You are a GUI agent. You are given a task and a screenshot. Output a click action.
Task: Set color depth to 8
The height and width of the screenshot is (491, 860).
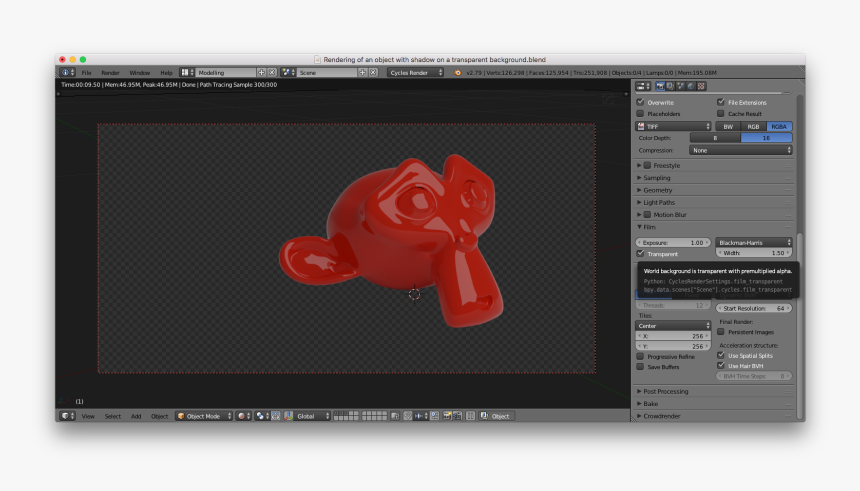tap(715, 138)
